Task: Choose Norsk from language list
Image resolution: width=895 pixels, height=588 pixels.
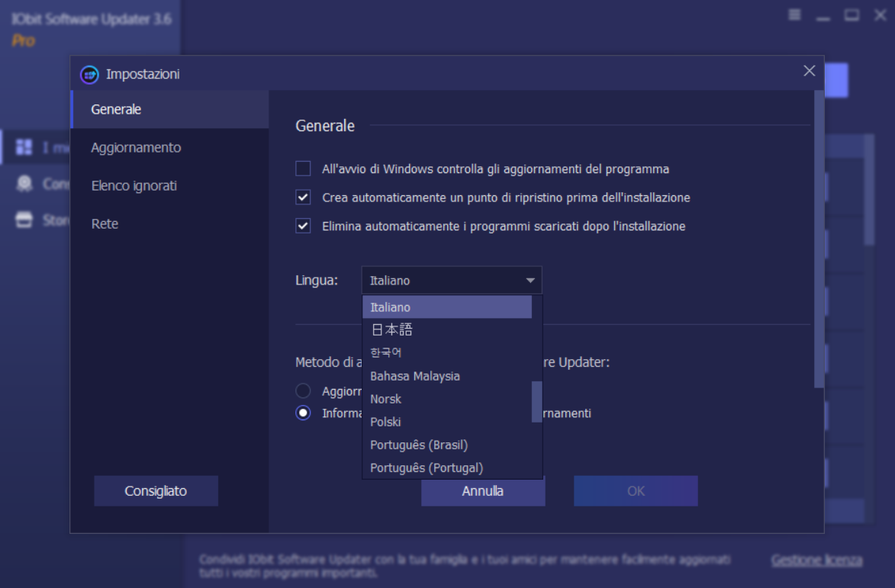Action: pyautogui.click(x=447, y=399)
